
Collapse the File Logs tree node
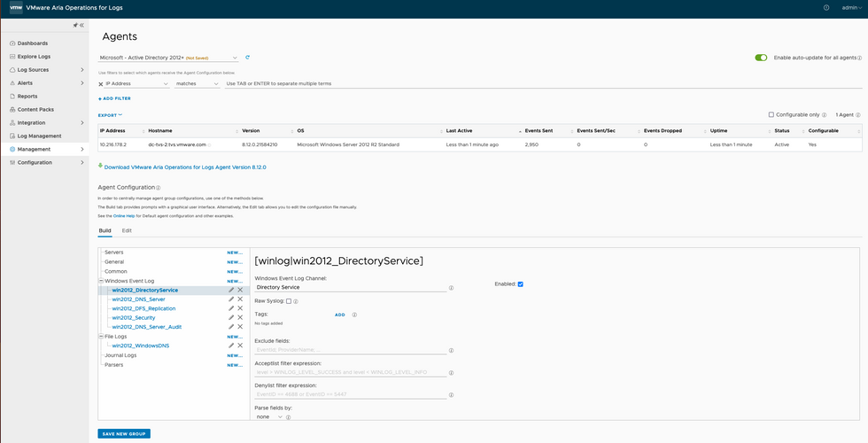(x=101, y=336)
